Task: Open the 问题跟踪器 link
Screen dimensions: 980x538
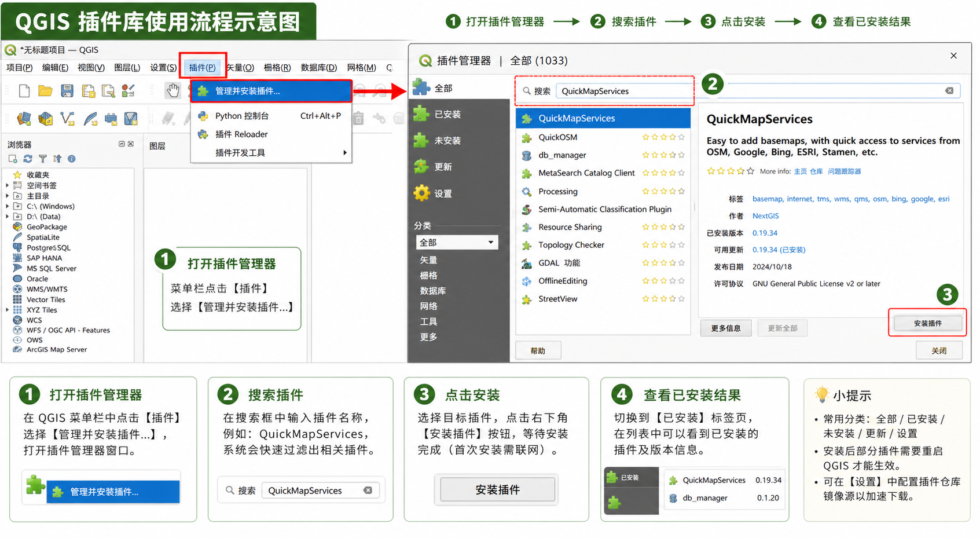Action: coord(844,171)
